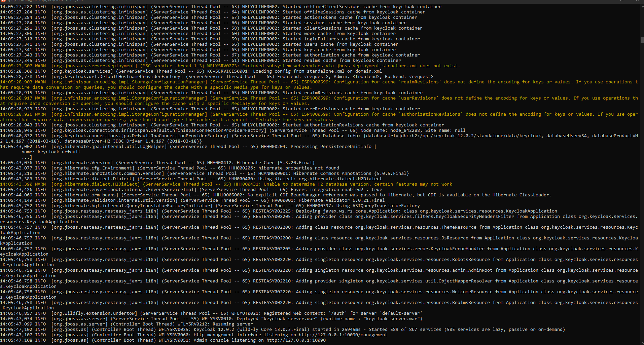Image resolution: width=644 pixels, height=345 pixels.
Task: Click quoted 'authorizationRevisions' in the warning line
Action: click(x=431, y=114)
